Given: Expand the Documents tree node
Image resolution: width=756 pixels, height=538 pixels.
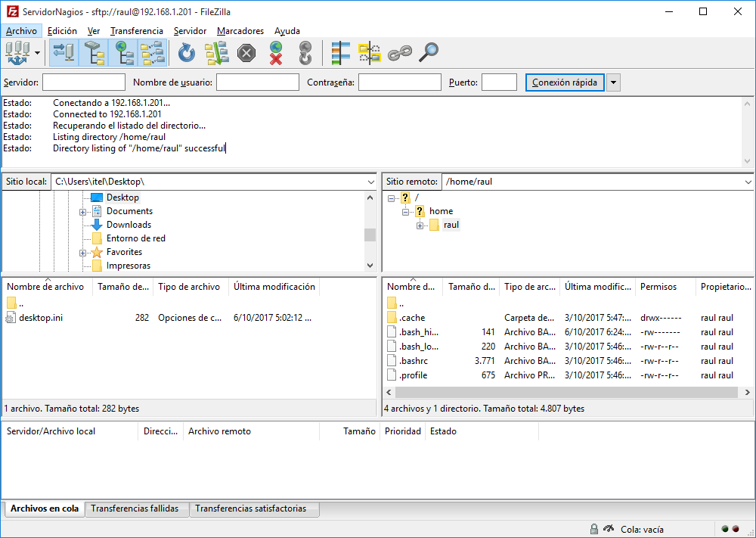Looking at the screenshot, I should tap(82, 212).
